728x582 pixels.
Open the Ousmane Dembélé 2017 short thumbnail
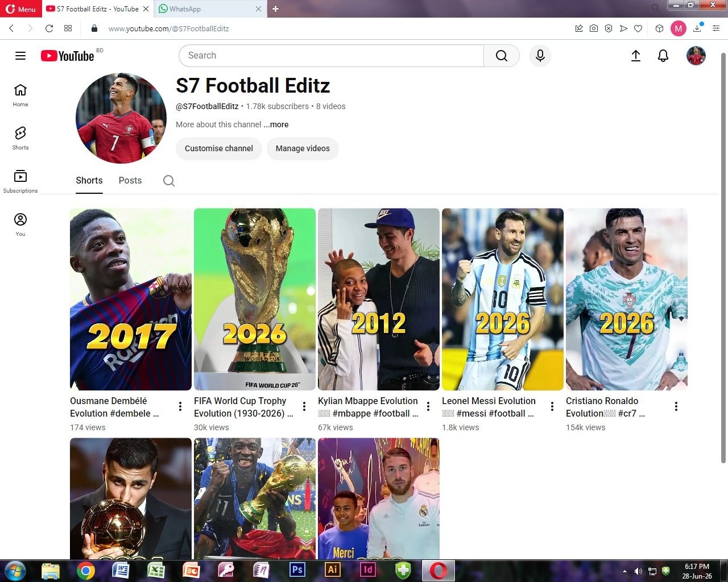point(131,299)
